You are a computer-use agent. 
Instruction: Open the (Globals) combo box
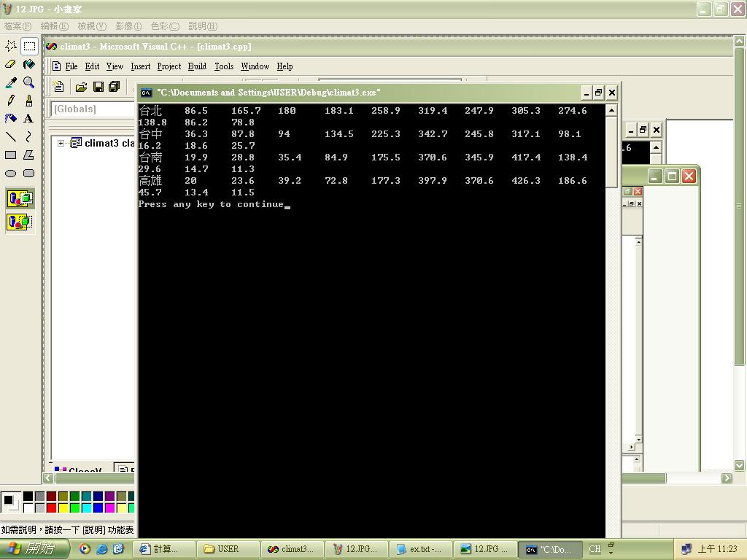(91, 109)
